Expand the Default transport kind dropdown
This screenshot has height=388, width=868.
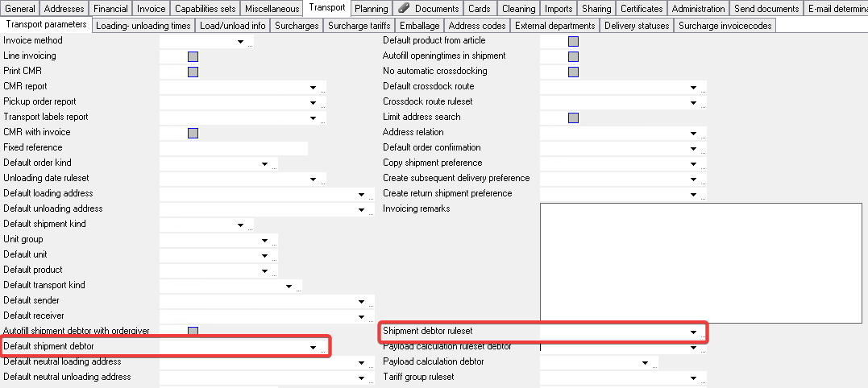289,287
